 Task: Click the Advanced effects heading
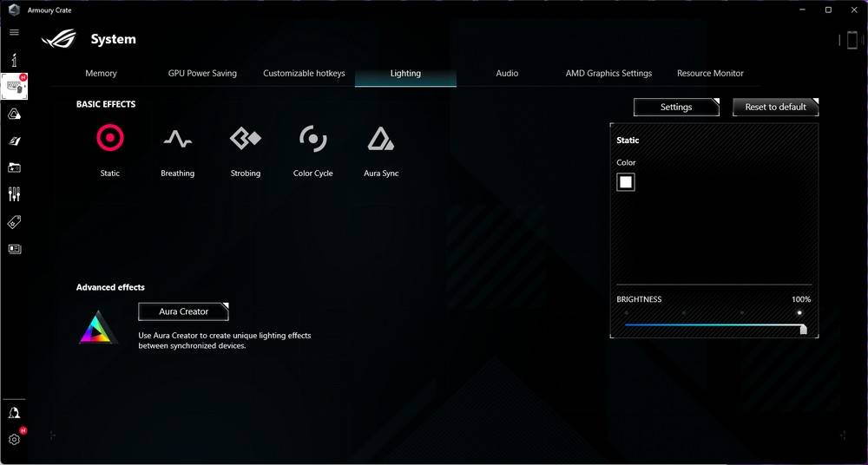tap(110, 287)
